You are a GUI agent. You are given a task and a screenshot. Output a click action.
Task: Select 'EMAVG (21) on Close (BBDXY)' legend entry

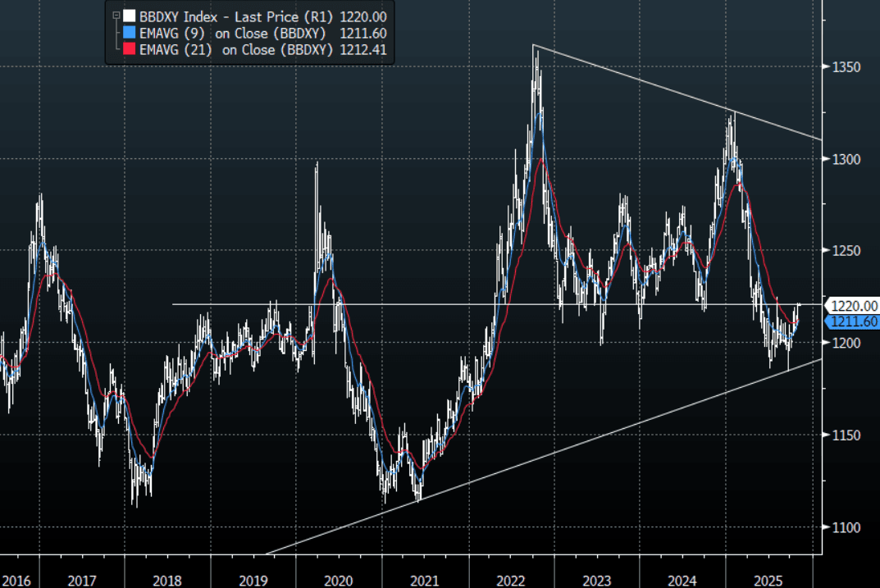pyautogui.click(x=235, y=50)
